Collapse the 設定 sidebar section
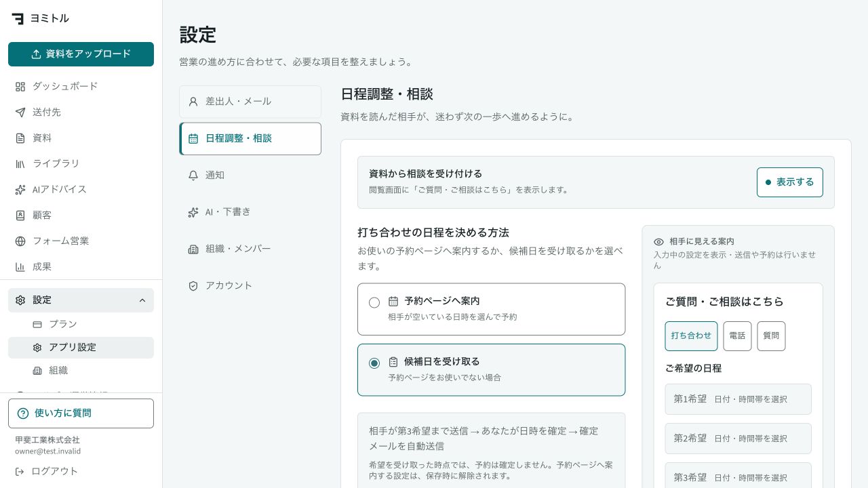The image size is (868, 488). coord(81,300)
